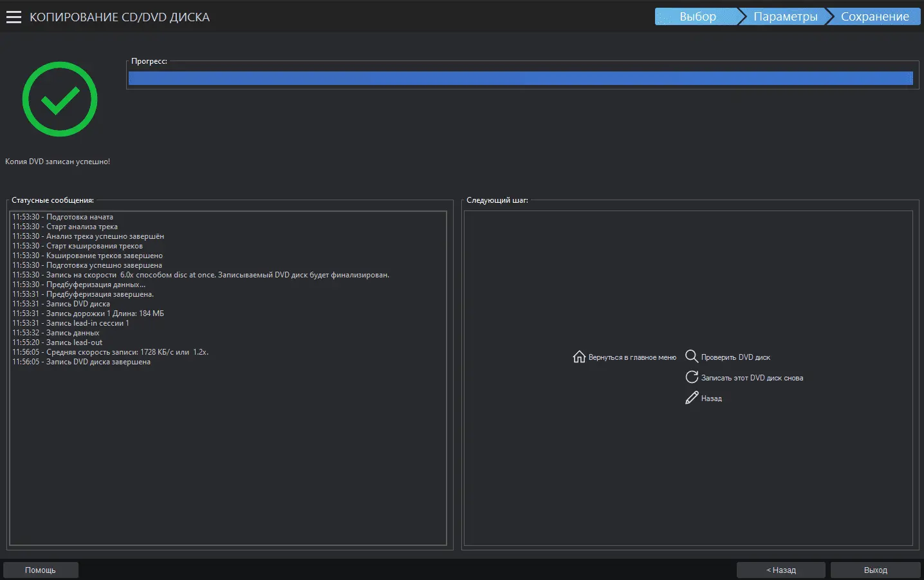Click the circular arrow rewrite icon
Viewport: 924px width, 580px height.
click(x=692, y=377)
